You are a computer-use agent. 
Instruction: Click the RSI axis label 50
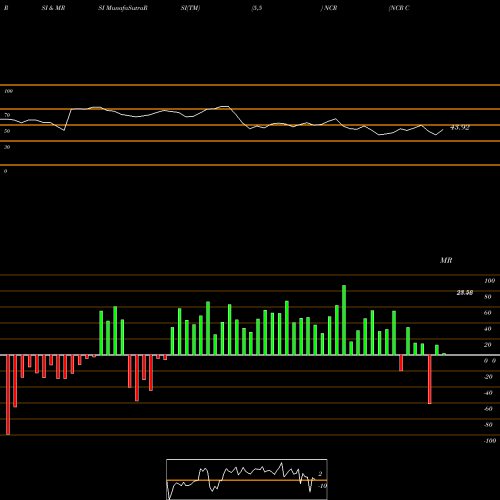click(7, 131)
